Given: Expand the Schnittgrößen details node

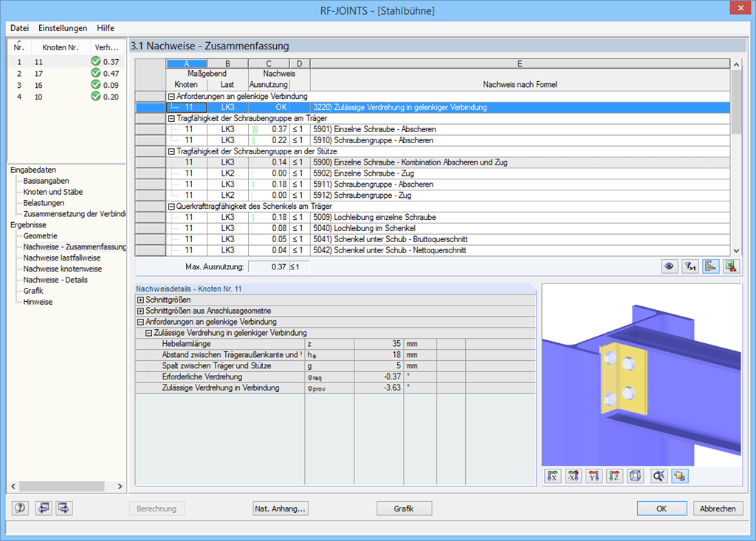Looking at the screenshot, I should 140,300.
